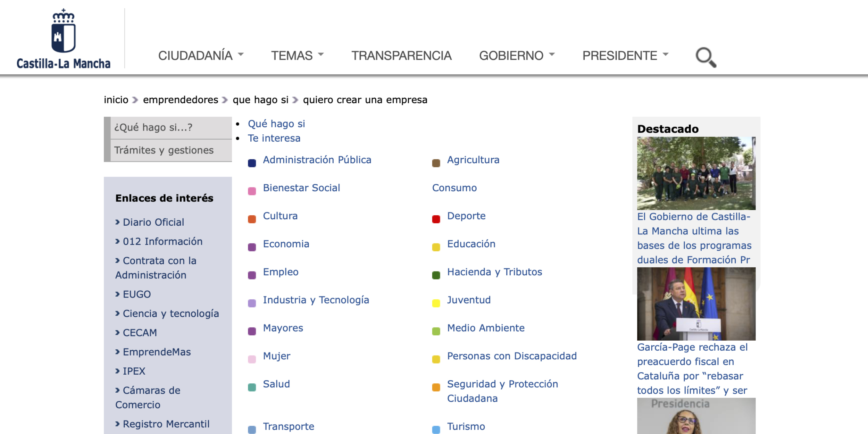Click the Castilla-La Mancha logo
Viewport: 868px width, 434px height.
[x=64, y=39]
